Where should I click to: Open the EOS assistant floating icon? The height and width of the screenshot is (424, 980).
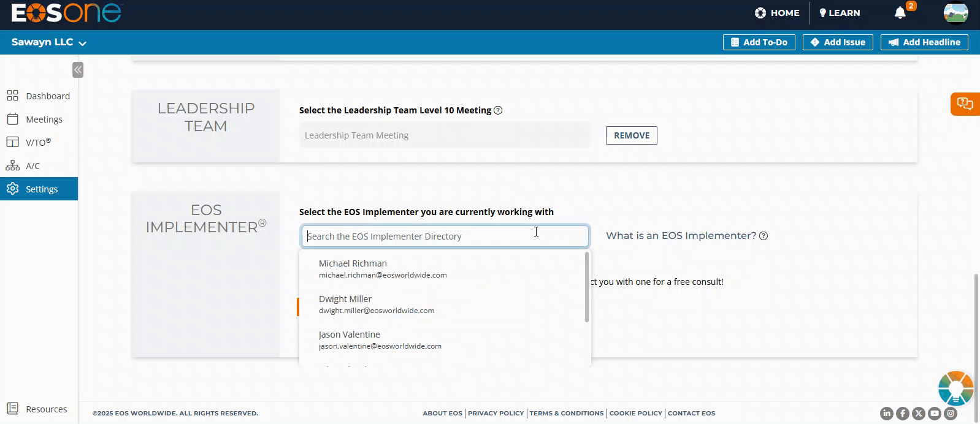coord(956,388)
